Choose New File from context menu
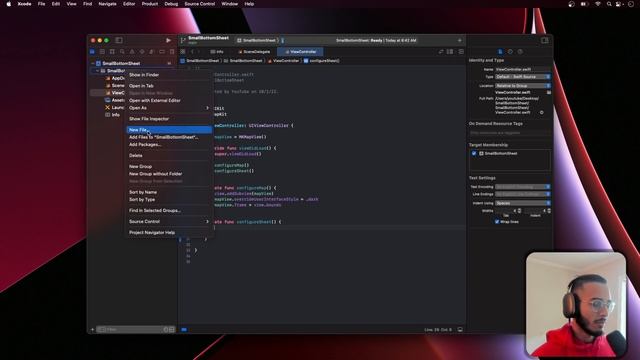The width and height of the screenshot is (640, 360). [x=169, y=130]
